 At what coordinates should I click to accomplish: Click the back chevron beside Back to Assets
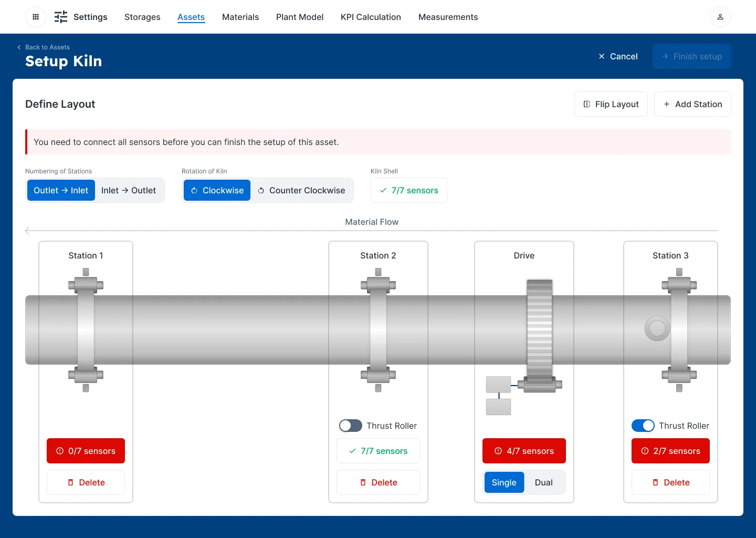click(19, 47)
